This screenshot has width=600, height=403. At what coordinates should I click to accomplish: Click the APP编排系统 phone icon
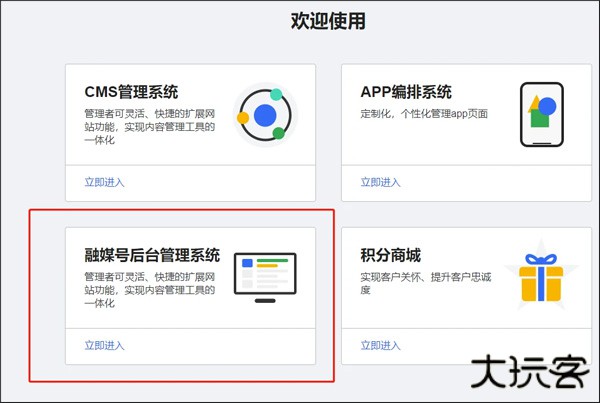[540, 114]
